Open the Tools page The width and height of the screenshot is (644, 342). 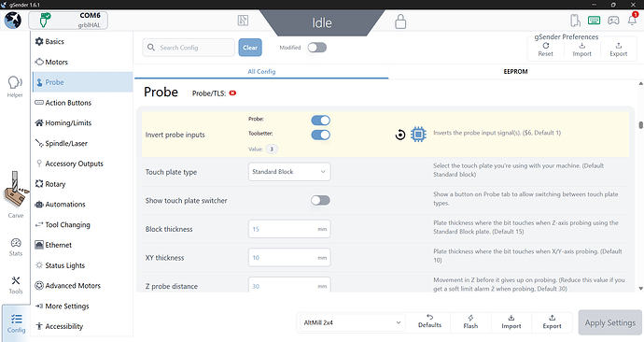(x=16, y=285)
